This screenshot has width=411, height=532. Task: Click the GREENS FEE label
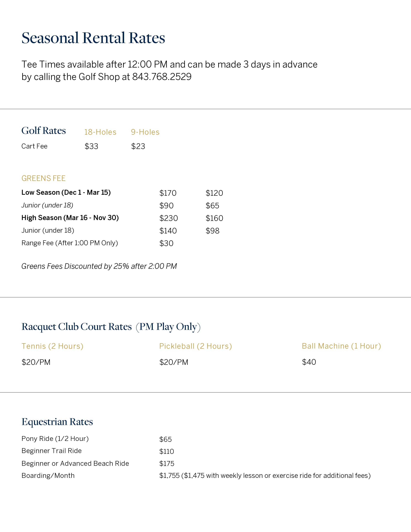[x=43, y=178]
